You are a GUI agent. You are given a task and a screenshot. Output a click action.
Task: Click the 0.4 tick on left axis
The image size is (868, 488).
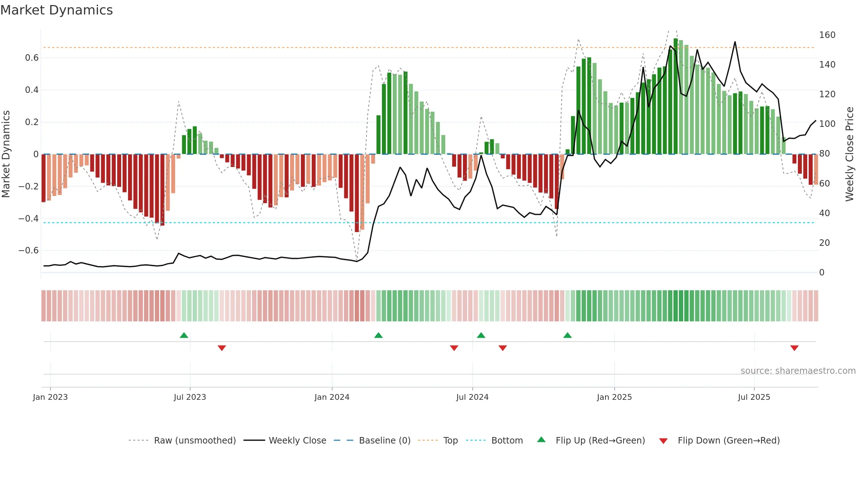(x=32, y=90)
